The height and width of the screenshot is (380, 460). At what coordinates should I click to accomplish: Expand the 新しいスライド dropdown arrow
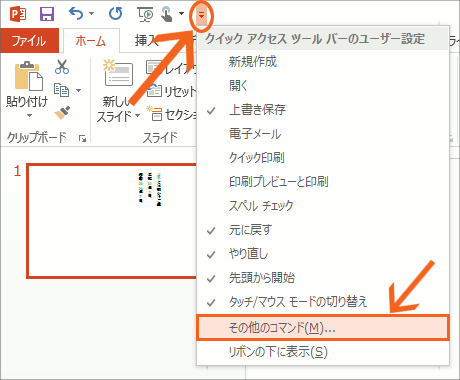pyautogui.click(x=137, y=116)
